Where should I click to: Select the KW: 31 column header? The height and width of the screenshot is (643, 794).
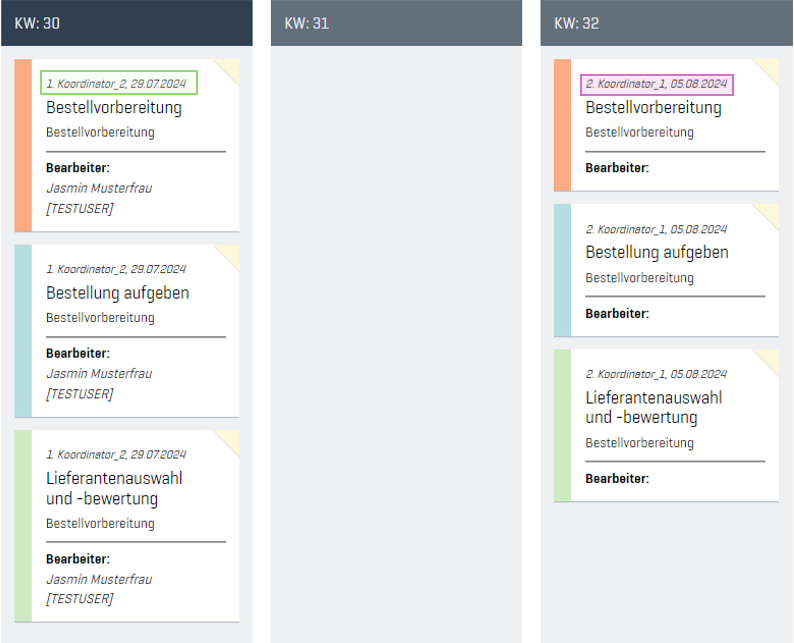396,23
